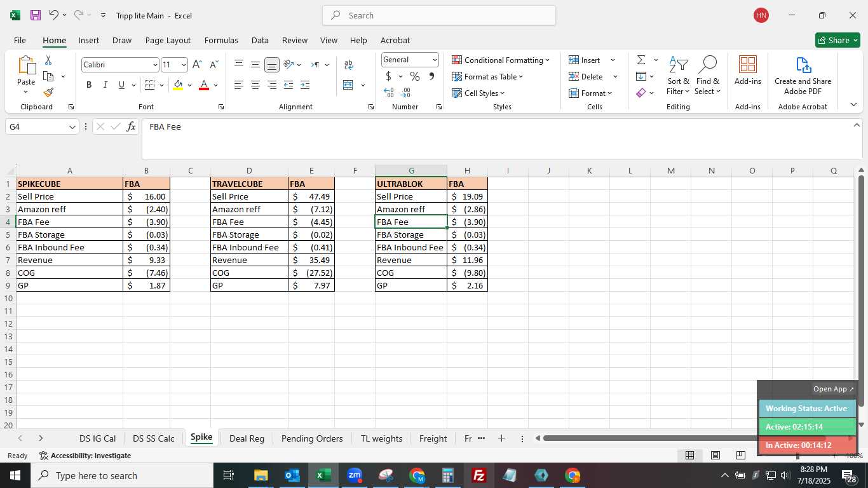Click the Windows taskbar search box

tap(123, 475)
